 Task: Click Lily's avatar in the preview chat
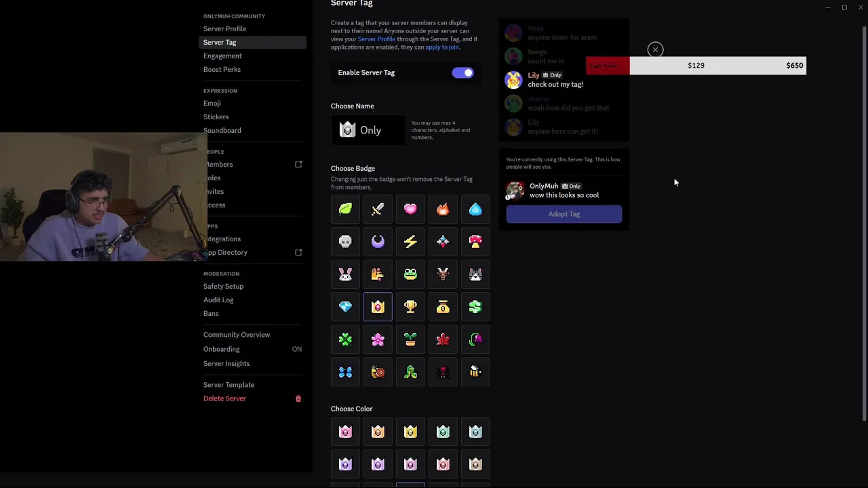[x=514, y=80]
